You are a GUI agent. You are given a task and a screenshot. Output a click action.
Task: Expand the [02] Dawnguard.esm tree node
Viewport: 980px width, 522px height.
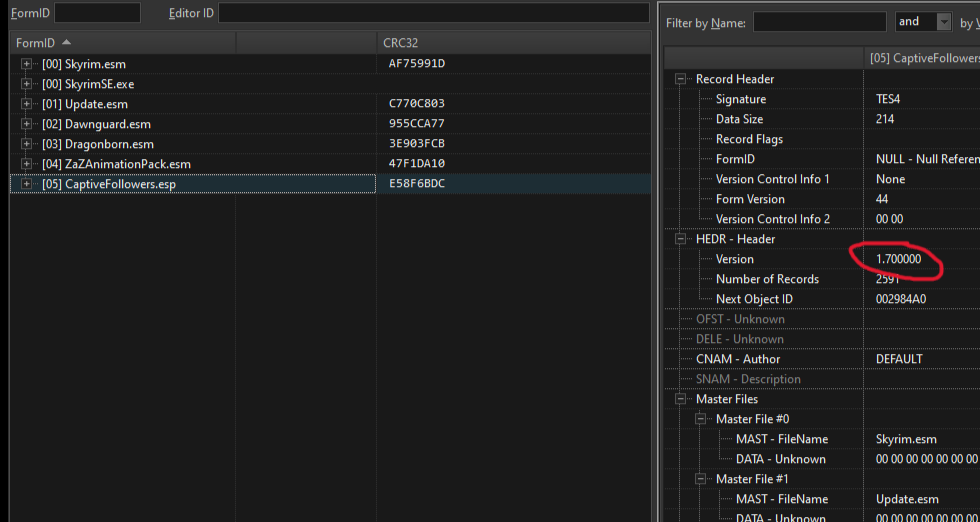tap(26, 124)
